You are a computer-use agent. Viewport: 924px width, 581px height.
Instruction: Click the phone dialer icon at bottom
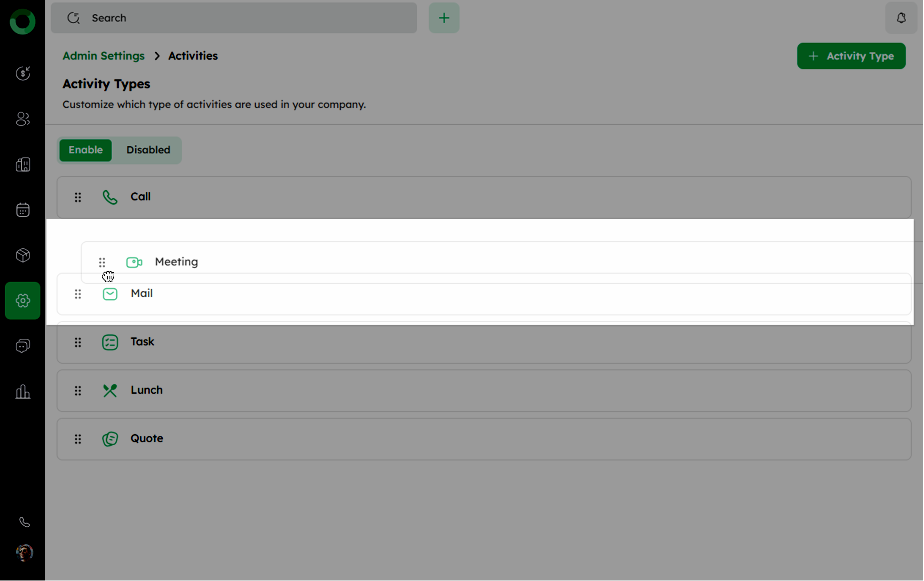24,522
